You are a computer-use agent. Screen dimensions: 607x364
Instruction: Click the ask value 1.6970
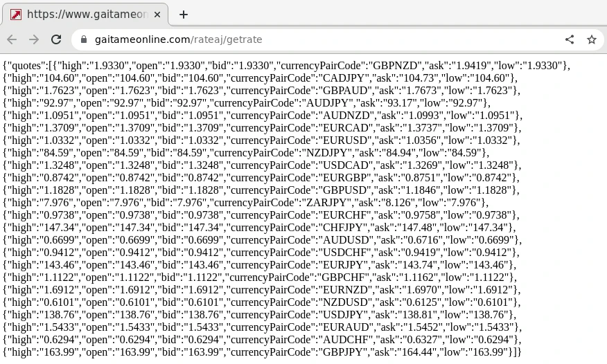[422, 290]
